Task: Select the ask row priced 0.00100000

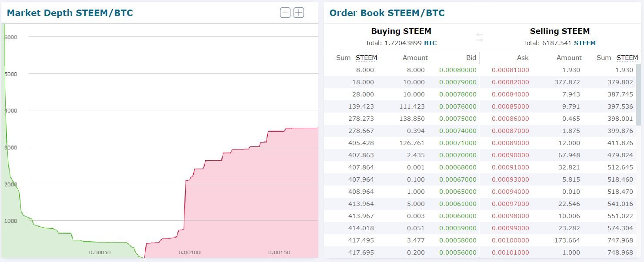Action: pos(511,240)
